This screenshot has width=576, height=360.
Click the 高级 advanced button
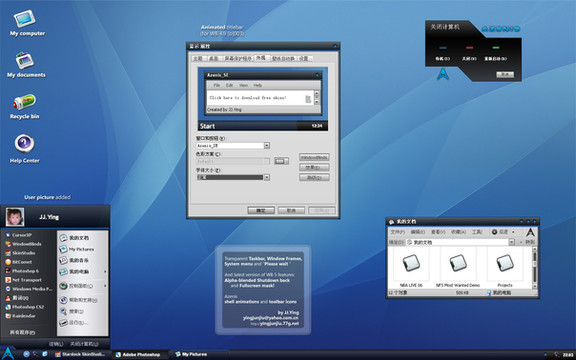[x=314, y=177]
